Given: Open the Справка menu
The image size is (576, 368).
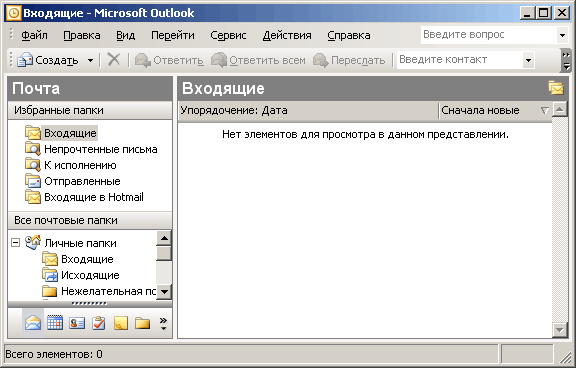Looking at the screenshot, I should pos(349,35).
